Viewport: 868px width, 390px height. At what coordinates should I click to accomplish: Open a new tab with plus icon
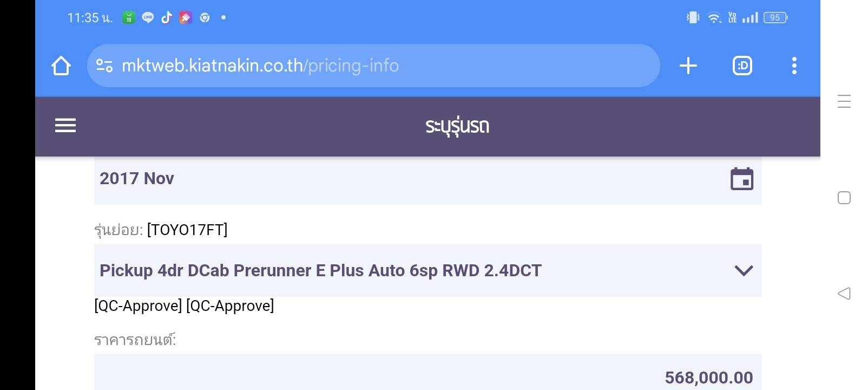point(688,66)
